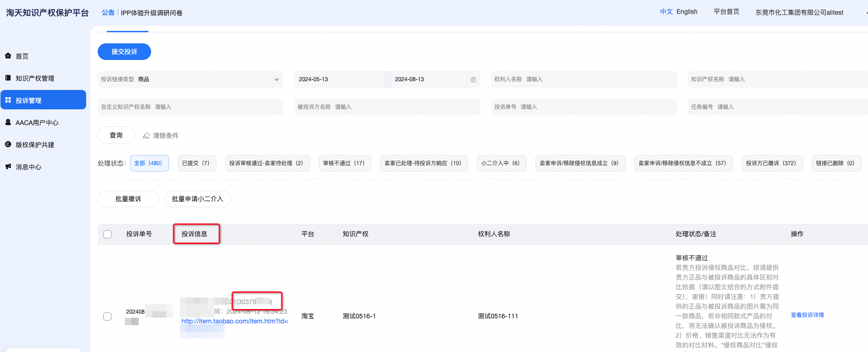Screen dimensions: 868x352
Task: Filter by 投诉方已撤诉 (372) status
Action: click(772, 163)
